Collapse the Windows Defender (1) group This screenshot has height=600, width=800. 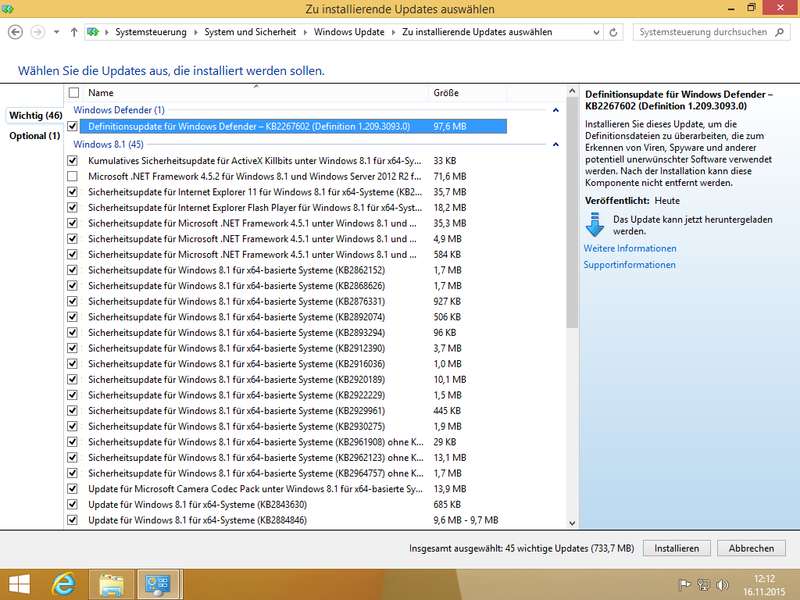556,110
